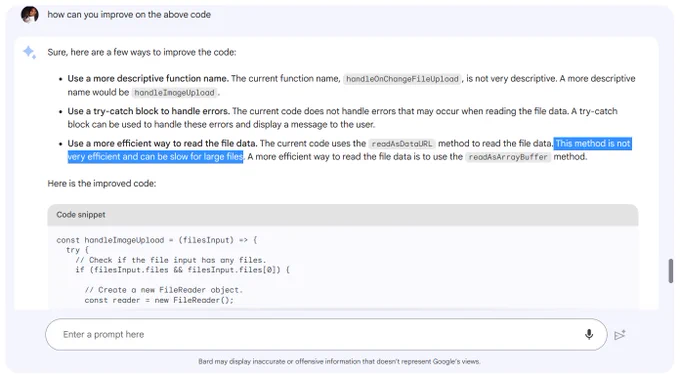Click 'Use a more descriptive function name.' heading
Screen dimensions: 680x374
(x=148, y=79)
